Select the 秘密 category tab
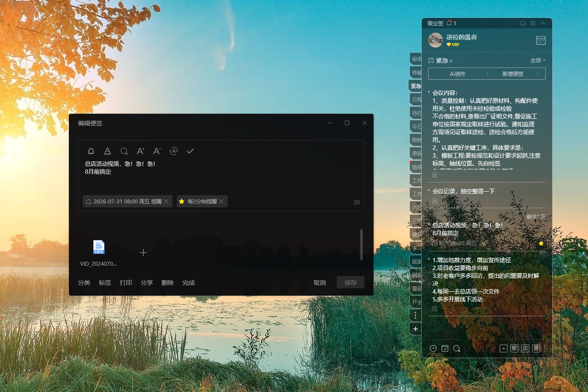The image size is (588, 392). [416, 59]
